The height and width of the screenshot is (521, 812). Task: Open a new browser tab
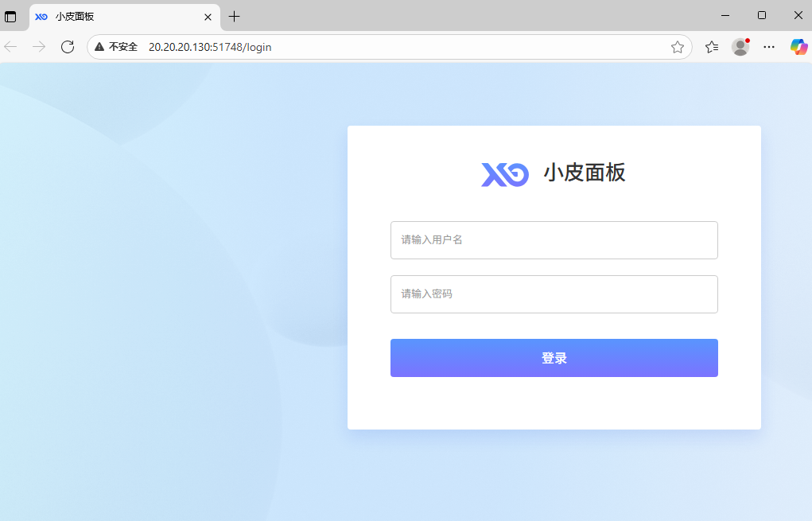235,16
